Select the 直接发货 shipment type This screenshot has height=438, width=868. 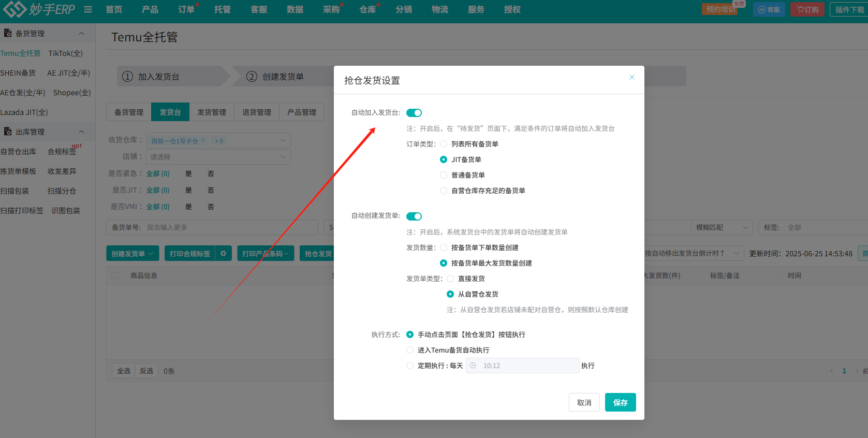450,279
